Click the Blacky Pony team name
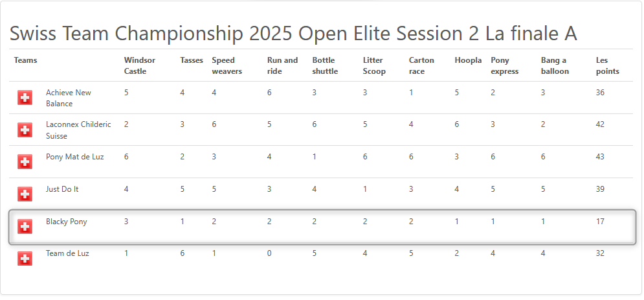Image resolution: width=644 pixels, height=300 pixels. tap(66, 222)
